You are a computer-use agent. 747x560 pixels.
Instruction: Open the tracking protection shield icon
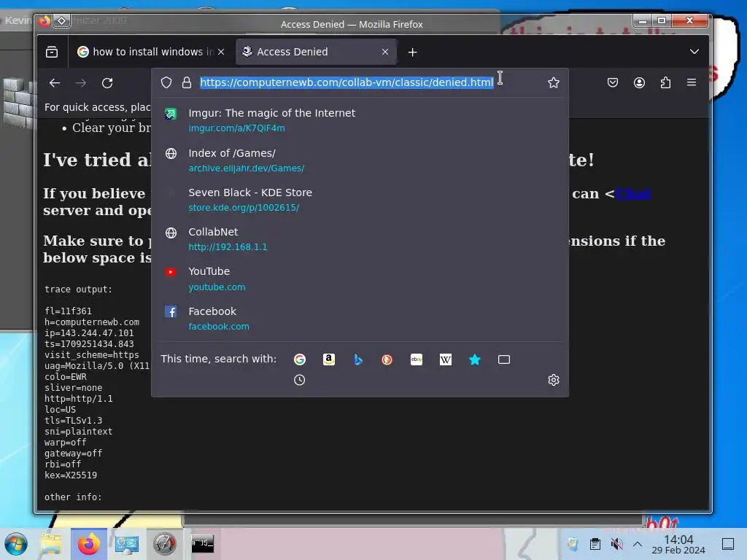tap(166, 82)
